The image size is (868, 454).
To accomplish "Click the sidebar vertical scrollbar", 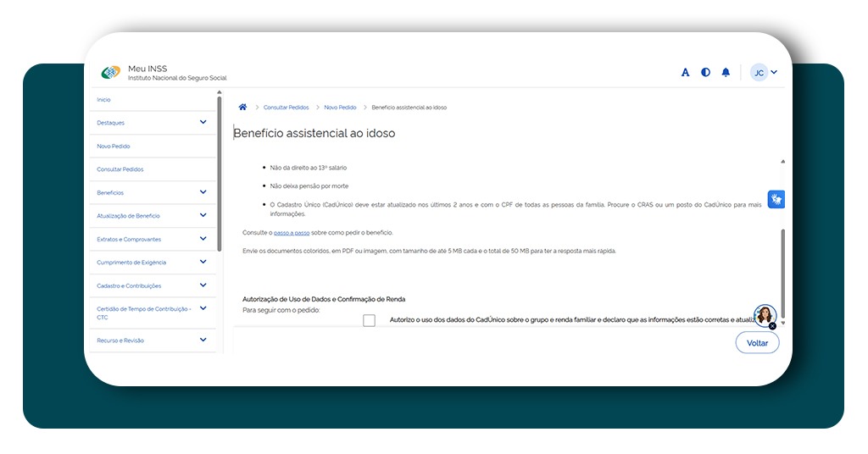I will 220,174.
